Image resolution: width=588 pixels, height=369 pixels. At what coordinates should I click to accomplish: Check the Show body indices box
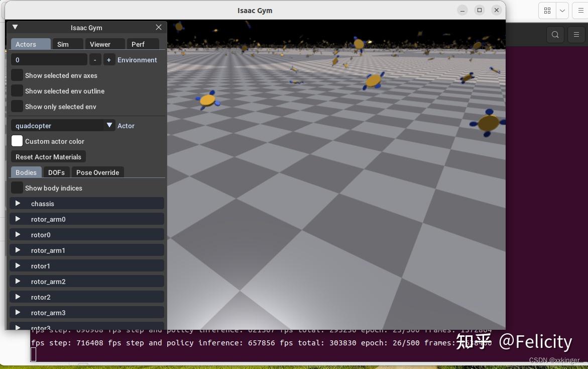pyautogui.click(x=17, y=188)
